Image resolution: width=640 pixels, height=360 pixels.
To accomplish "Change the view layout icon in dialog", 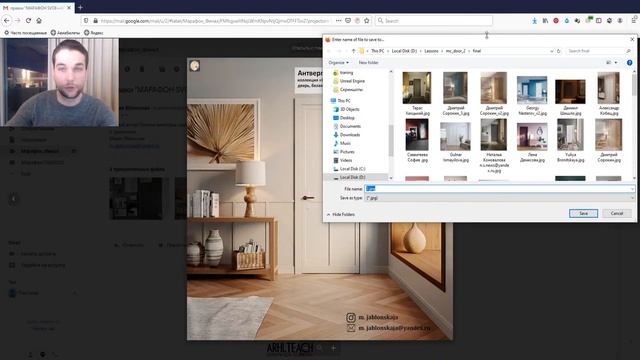I will (609, 62).
